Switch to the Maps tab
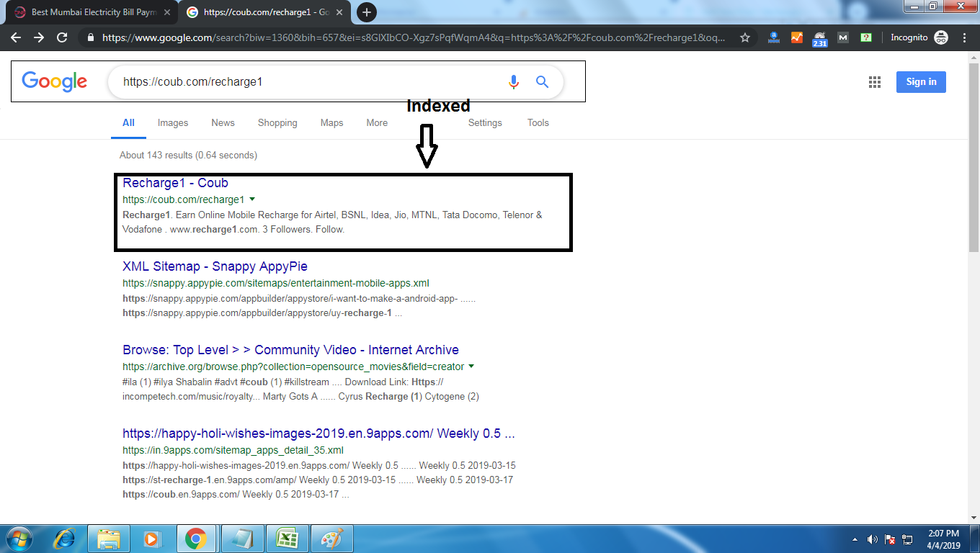Viewport: 980px width, 553px height. [x=331, y=123]
